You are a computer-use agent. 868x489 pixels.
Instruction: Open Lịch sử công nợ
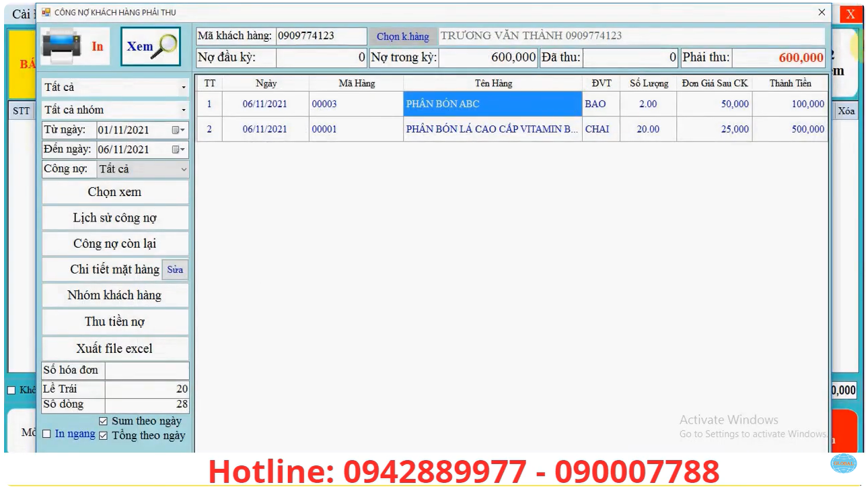coord(115,218)
